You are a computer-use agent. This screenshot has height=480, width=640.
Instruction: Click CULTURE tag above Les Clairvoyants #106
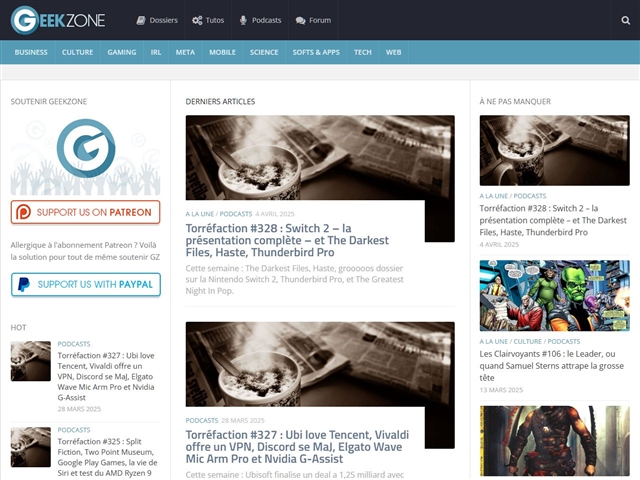528,341
